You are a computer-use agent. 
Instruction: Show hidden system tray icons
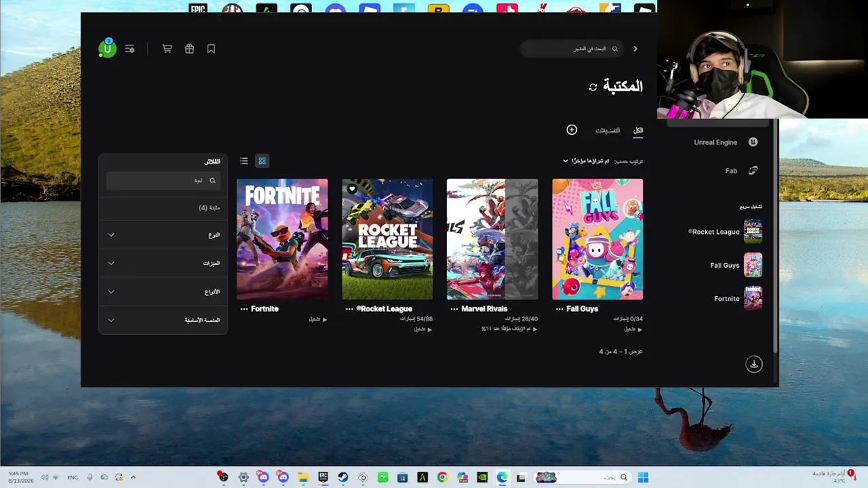coord(133,477)
